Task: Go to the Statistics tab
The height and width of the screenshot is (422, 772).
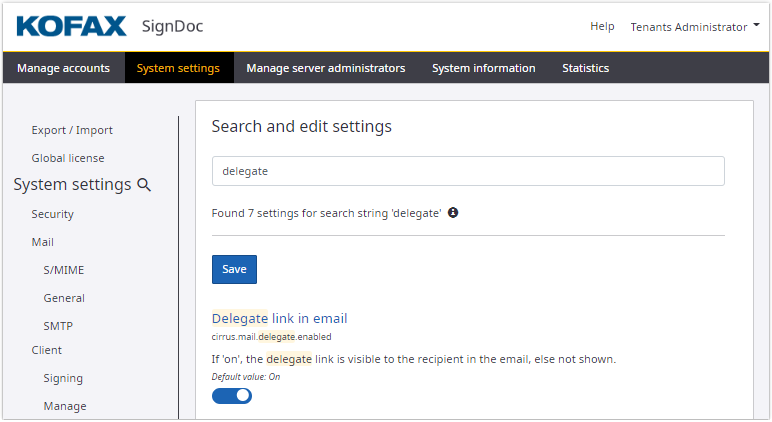Action: tap(585, 68)
